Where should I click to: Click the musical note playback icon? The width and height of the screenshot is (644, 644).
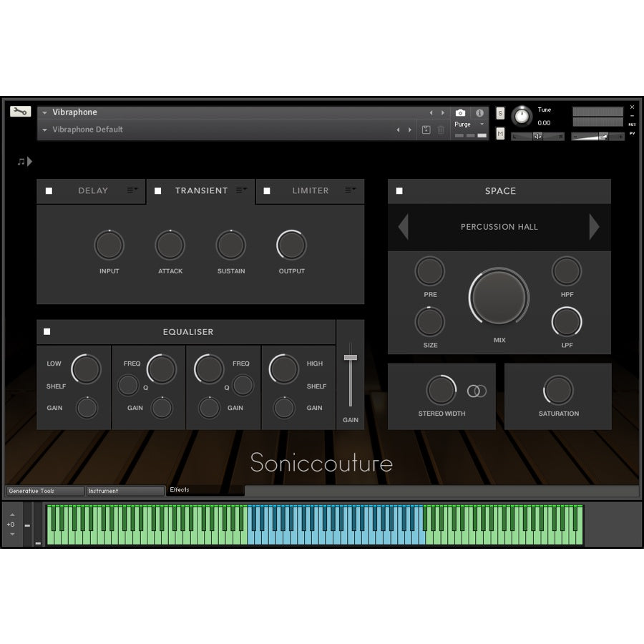[21, 162]
